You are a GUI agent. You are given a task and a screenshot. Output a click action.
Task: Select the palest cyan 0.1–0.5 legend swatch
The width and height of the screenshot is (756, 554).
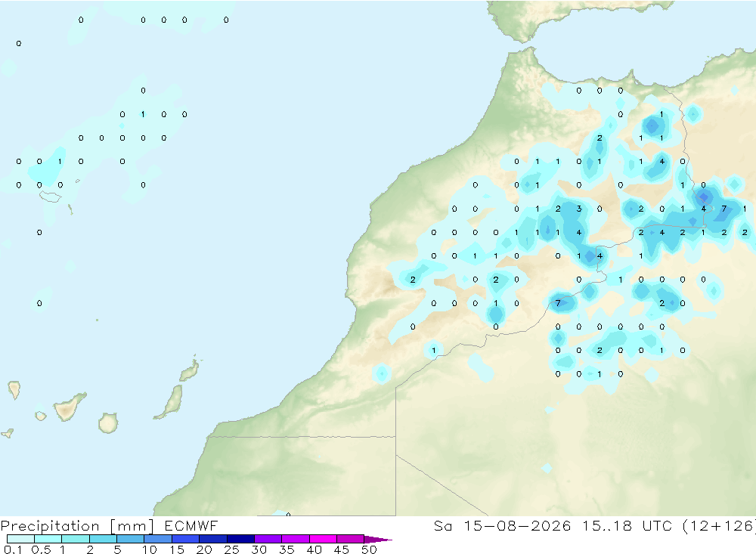[20, 539]
